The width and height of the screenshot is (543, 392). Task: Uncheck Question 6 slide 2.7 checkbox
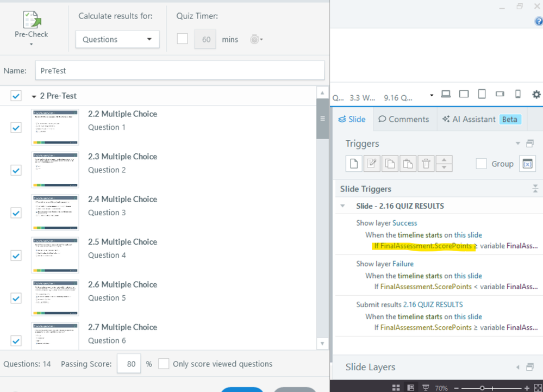[16, 341]
